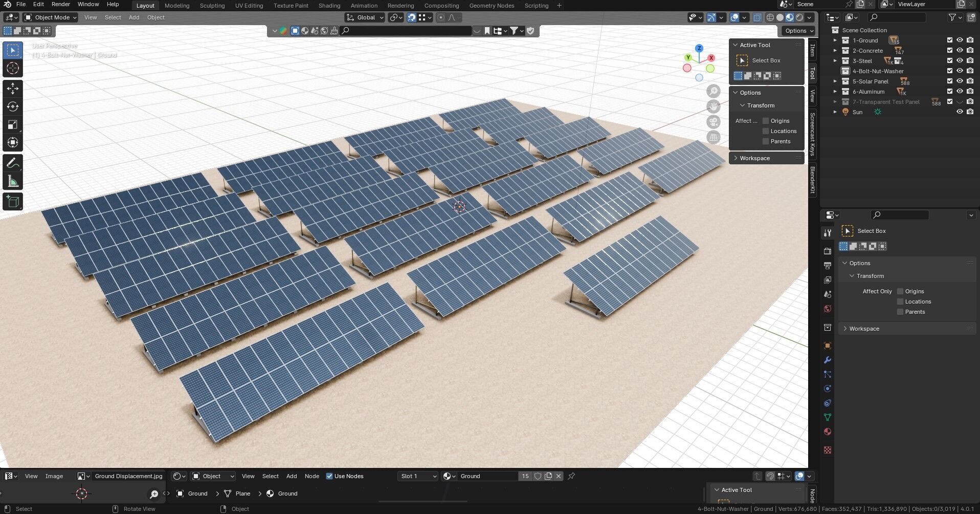Click material user count 15 button

525,476
